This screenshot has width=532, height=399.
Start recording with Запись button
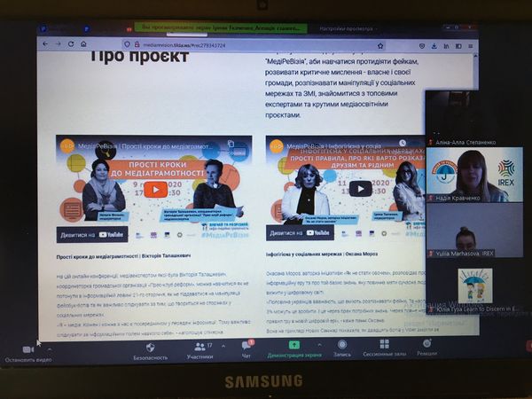click(342, 345)
